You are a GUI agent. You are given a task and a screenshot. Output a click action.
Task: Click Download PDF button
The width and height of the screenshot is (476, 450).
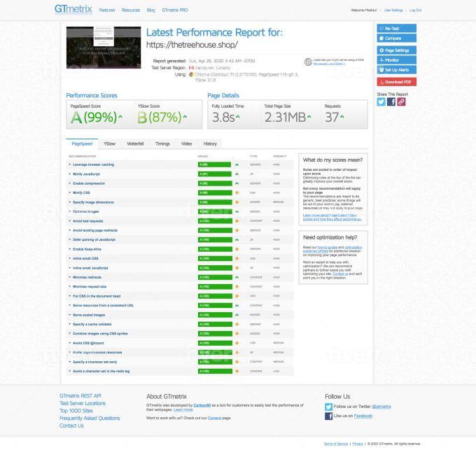coord(396,82)
